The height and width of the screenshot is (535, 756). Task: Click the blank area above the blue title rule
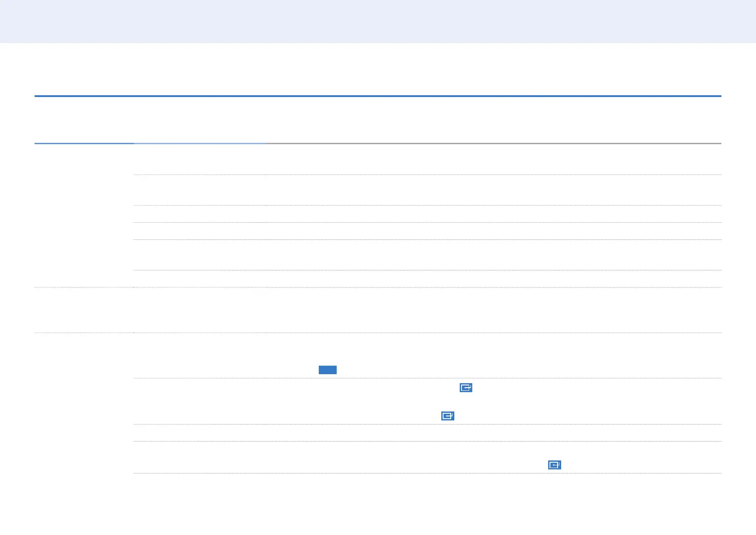[x=378, y=70]
